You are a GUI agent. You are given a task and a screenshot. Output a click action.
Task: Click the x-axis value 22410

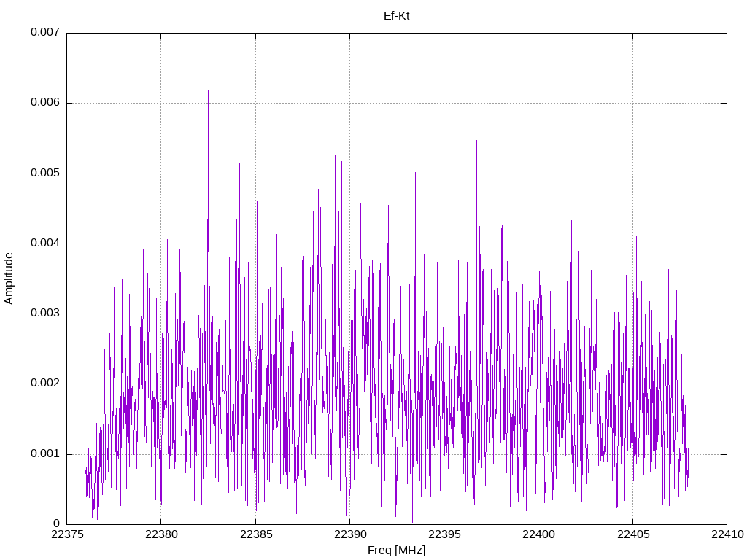727,534
